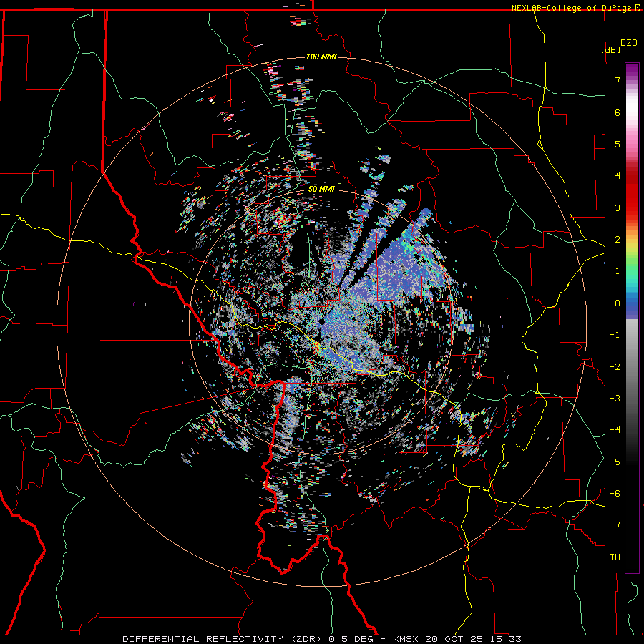Viewport: 644px width, 644px height.
Task: Click the 50 NMI range ring label
Action: (321, 189)
